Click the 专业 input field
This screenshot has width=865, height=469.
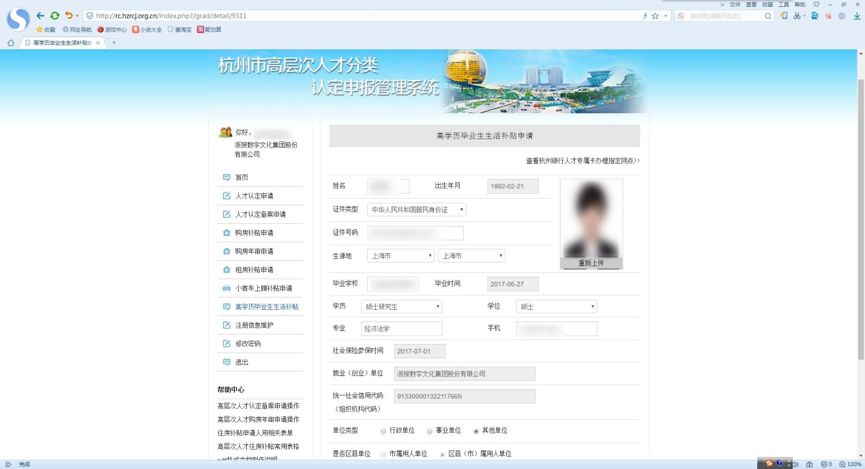point(402,329)
